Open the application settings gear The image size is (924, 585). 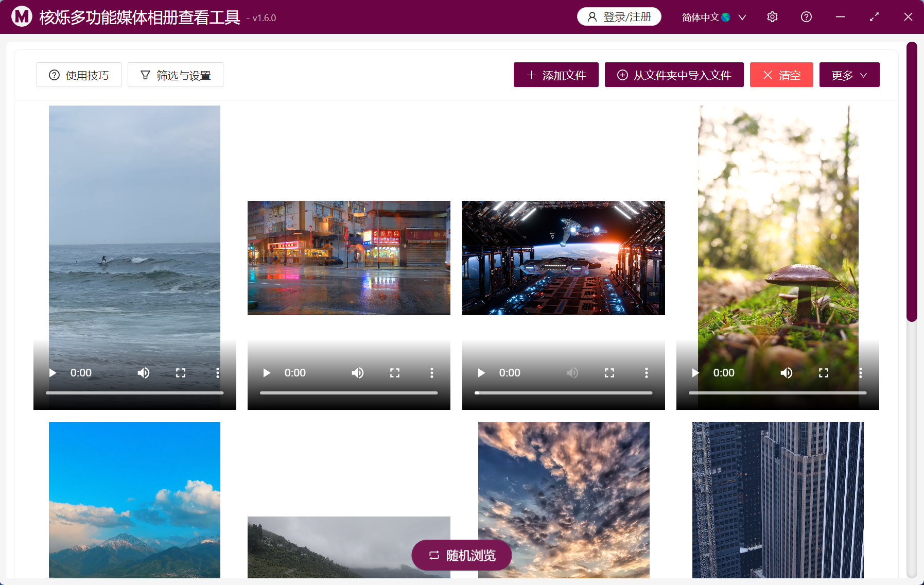coord(772,16)
